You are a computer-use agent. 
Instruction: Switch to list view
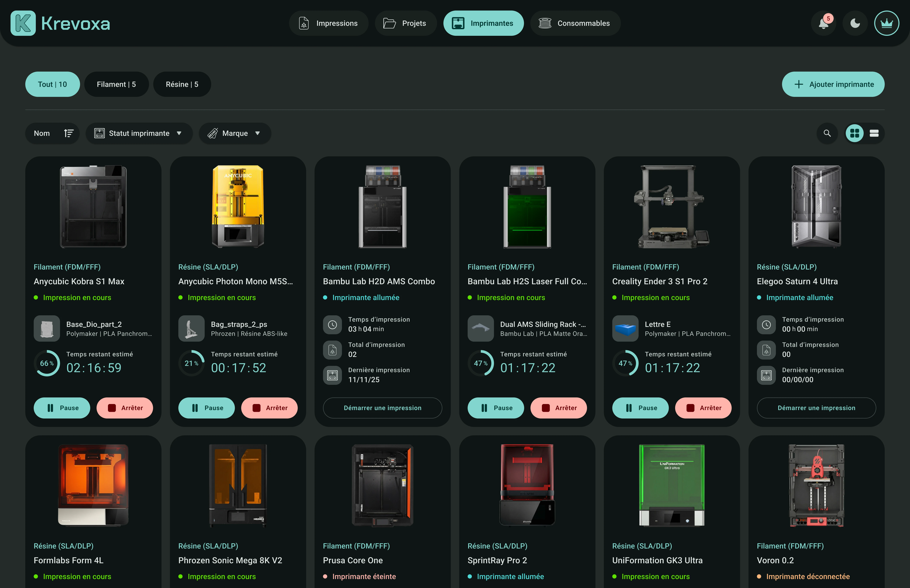click(874, 133)
